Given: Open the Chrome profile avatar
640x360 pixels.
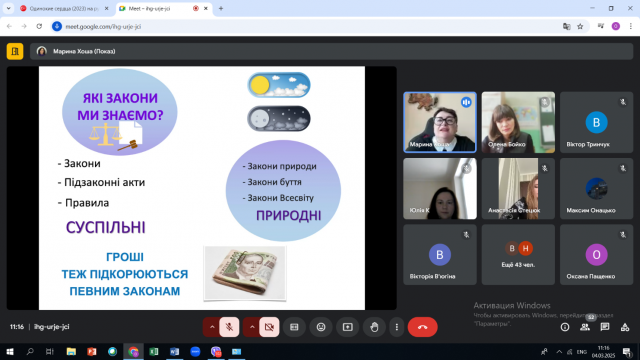Looking at the screenshot, I should 616,27.
